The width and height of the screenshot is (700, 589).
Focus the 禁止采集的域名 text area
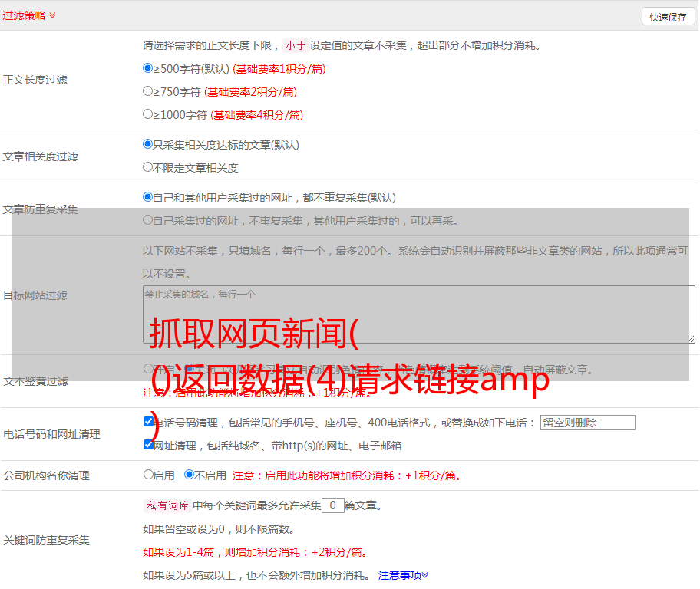click(x=419, y=314)
